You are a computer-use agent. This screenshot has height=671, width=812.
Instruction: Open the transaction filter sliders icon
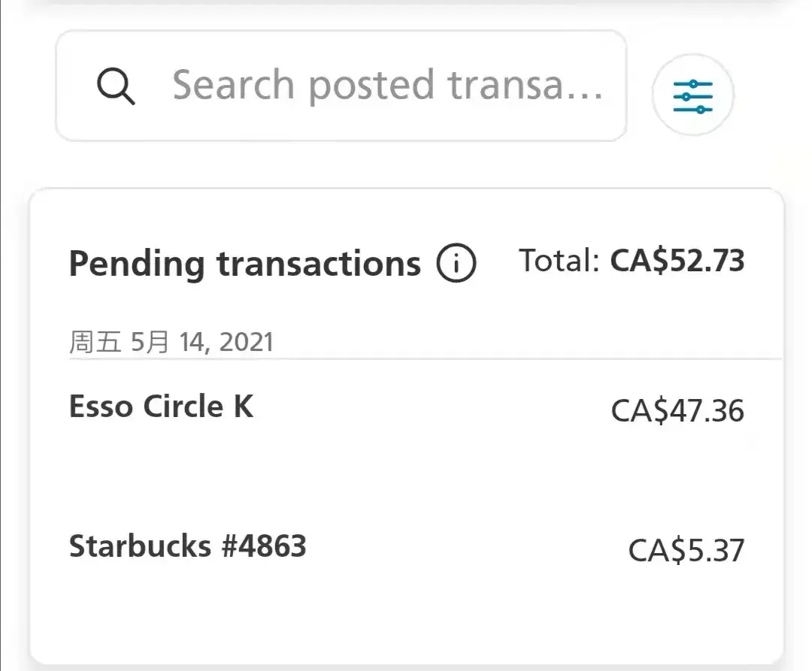coord(692,95)
